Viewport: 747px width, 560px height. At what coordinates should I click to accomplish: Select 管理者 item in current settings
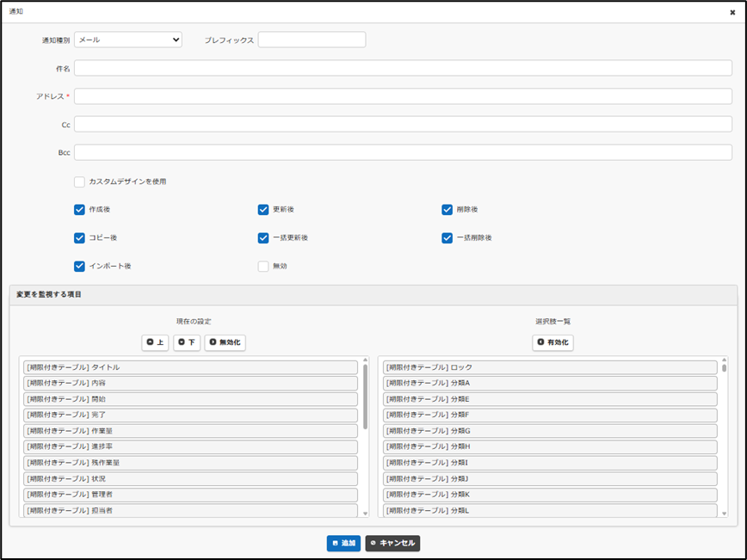(x=191, y=495)
